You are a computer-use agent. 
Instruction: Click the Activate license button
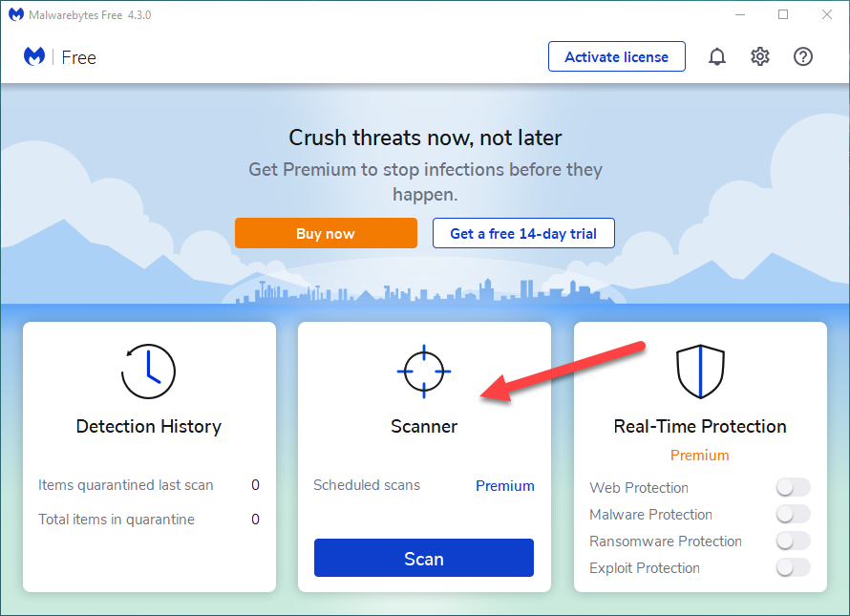[x=617, y=56]
